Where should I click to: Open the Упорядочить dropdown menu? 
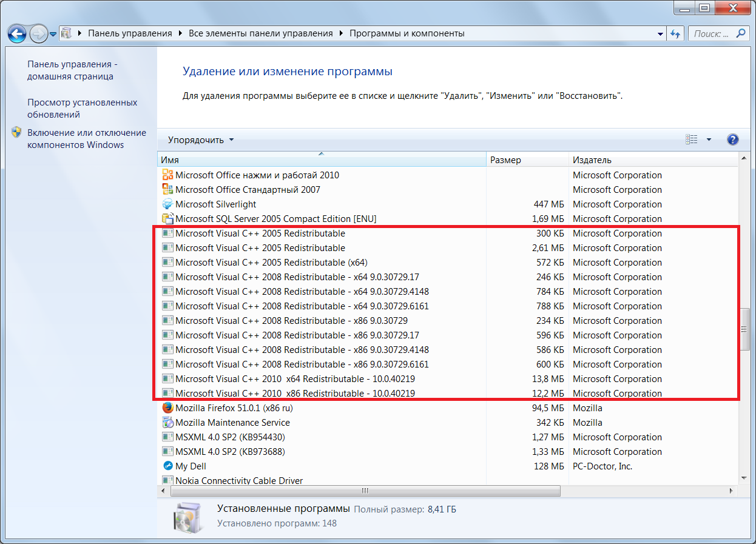pos(200,140)
